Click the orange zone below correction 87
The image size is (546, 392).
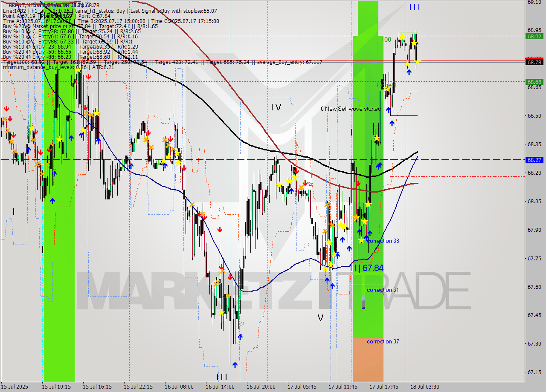pyautogui.click(x=368, y=362)
